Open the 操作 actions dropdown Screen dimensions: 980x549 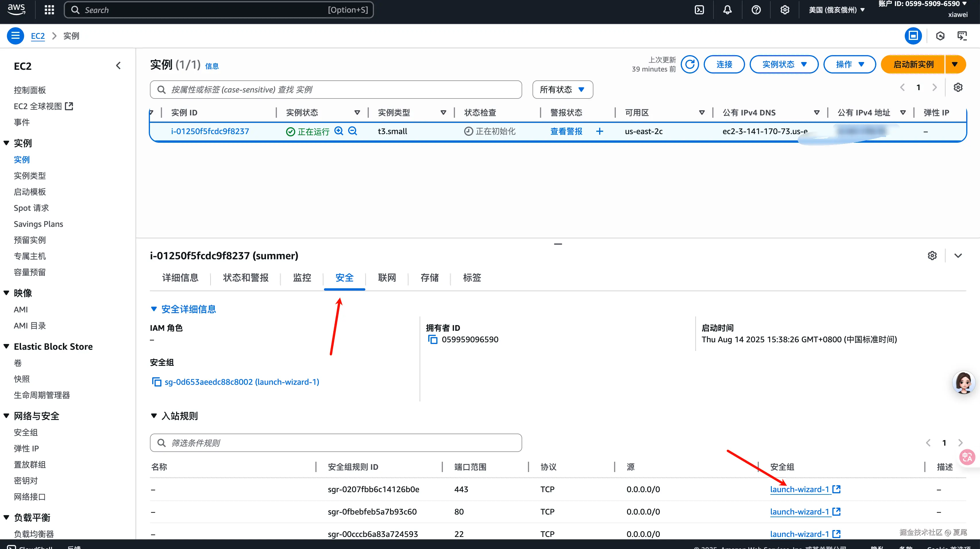[x=850, y=64]
